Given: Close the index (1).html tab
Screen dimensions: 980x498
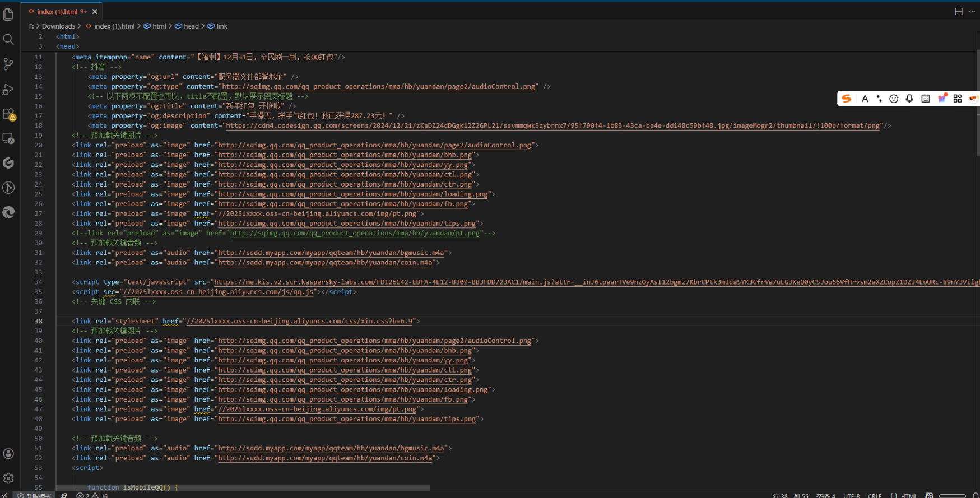Looking at the screenshot, I should 95,11.
